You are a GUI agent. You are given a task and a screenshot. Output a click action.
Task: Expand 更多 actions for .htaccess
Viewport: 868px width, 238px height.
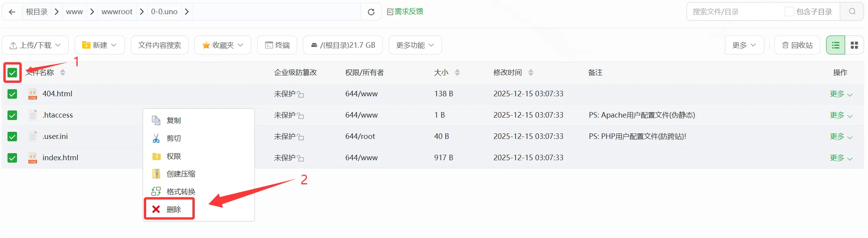(x=841, y=115)
